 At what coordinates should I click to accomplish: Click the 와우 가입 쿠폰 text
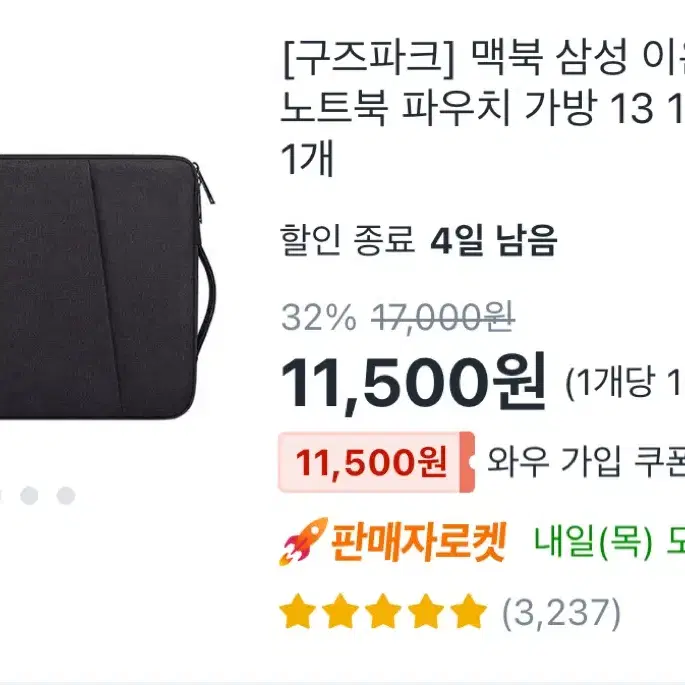pos(586,462)
